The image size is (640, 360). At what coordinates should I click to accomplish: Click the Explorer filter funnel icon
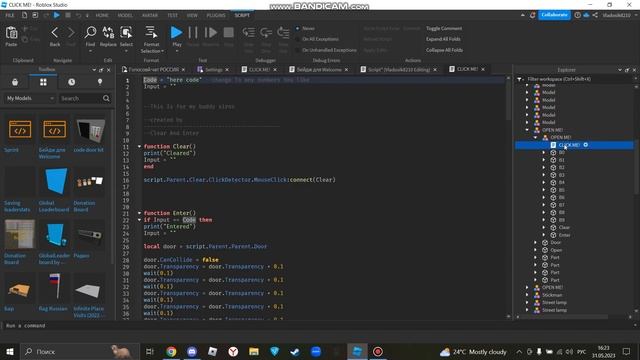pyautogui.click(x=520, y=79)
